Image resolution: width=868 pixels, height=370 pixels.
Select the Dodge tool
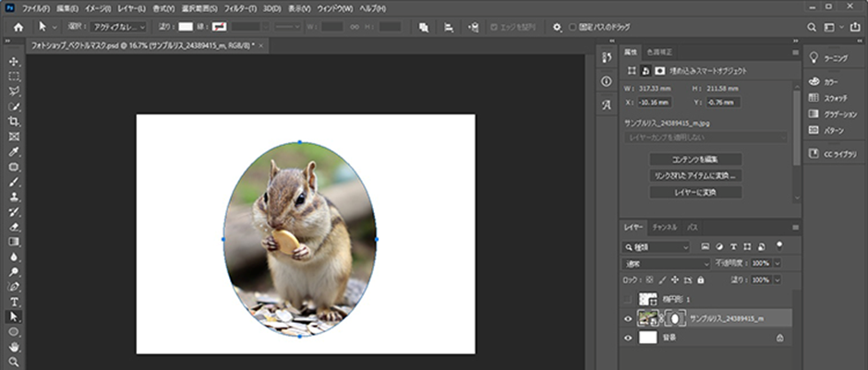[14, 271]
